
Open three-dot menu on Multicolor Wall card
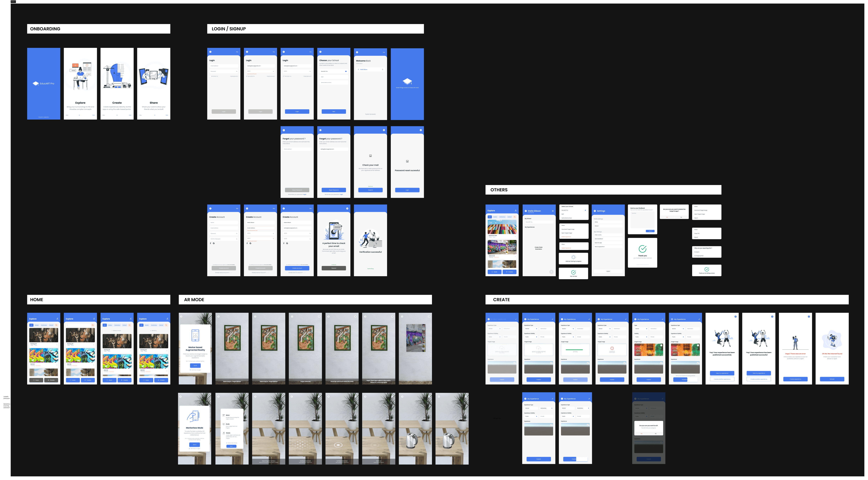[x=516, y=236]
